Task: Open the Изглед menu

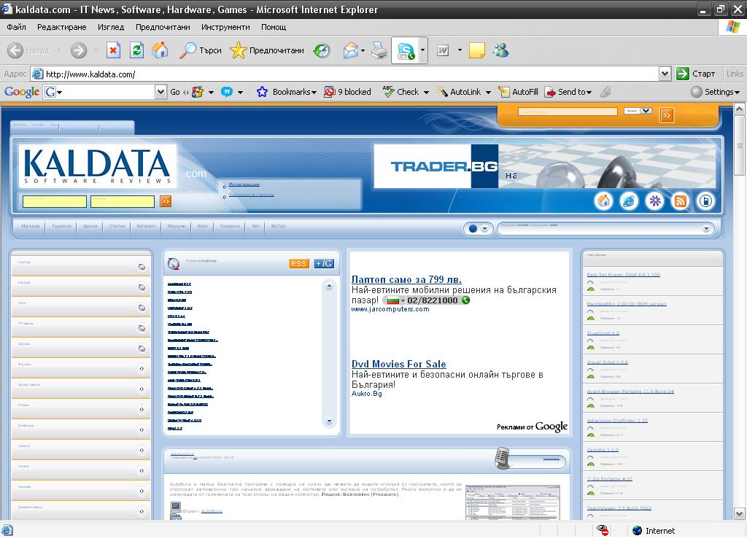Action: click(111, 27)
